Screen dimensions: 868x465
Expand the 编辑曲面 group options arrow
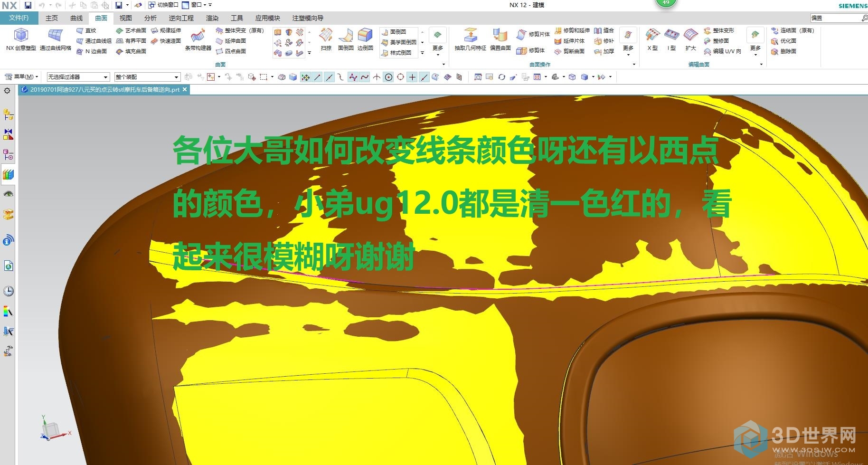point(761,64)
